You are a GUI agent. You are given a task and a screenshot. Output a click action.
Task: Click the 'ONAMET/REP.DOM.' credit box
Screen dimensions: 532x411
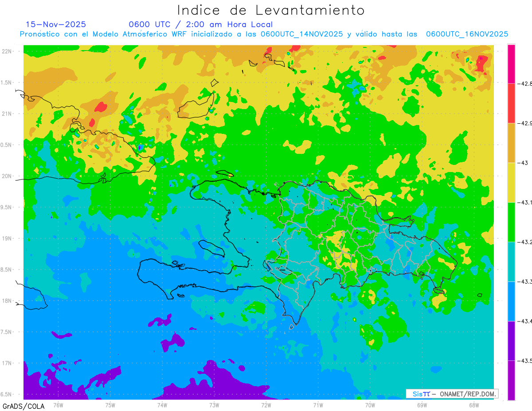click(452, 394)
